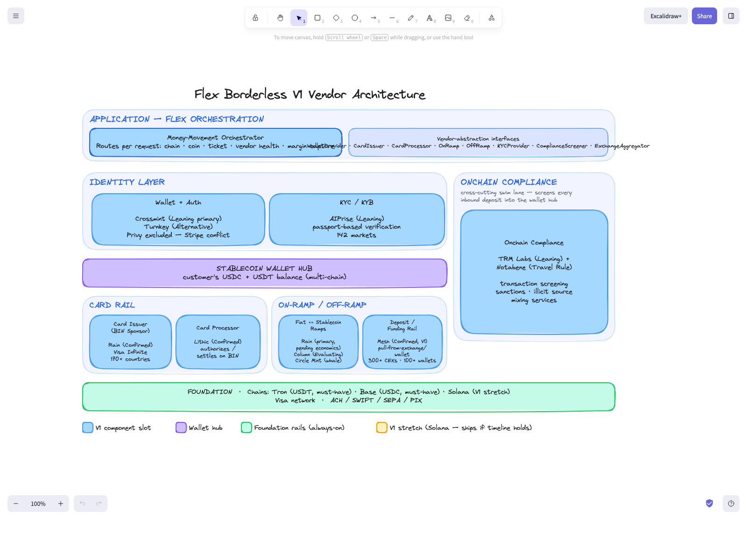The width and height of the screenshot is (747, 560).
Task: Click the Redo arrow button
Action: point(99,504)
